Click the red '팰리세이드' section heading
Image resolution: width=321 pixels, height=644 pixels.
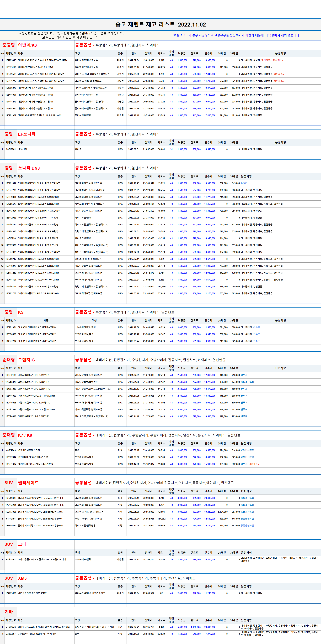point(28,483)
